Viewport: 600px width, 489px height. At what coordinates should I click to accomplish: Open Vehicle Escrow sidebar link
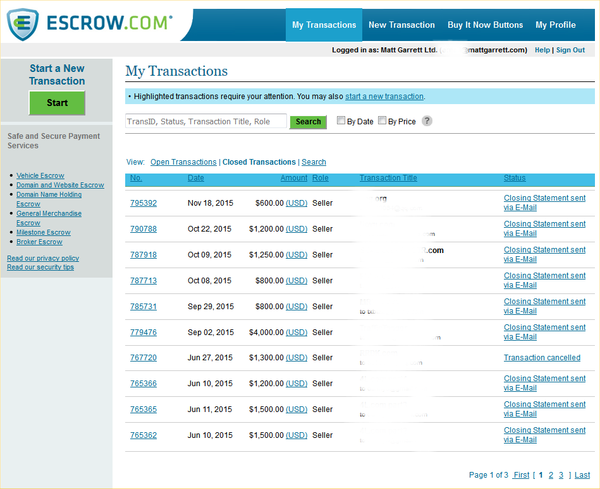pyautogui.click(x=40, y=175)
